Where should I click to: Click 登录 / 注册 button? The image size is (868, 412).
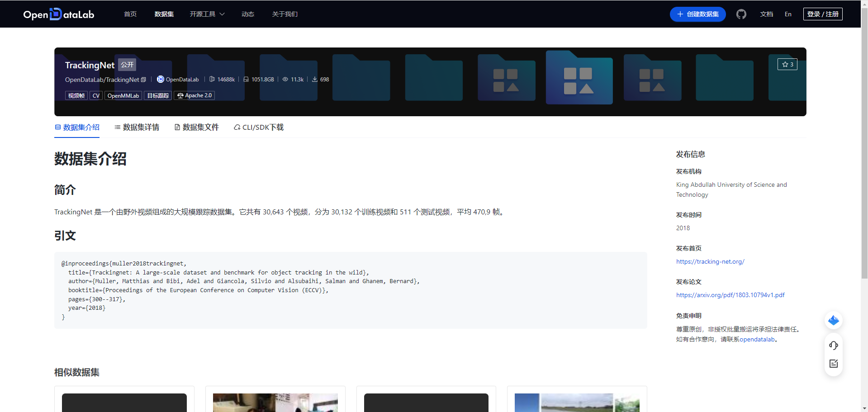coord(823,14)
